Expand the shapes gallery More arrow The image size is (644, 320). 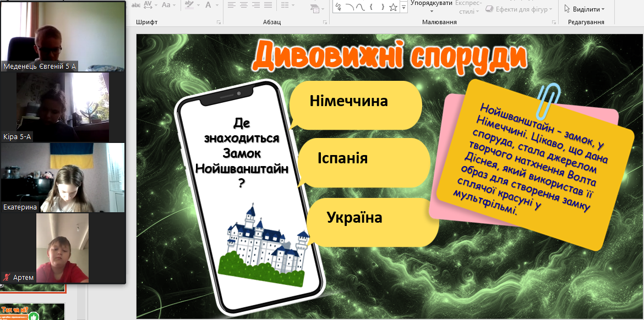point(404,8)
